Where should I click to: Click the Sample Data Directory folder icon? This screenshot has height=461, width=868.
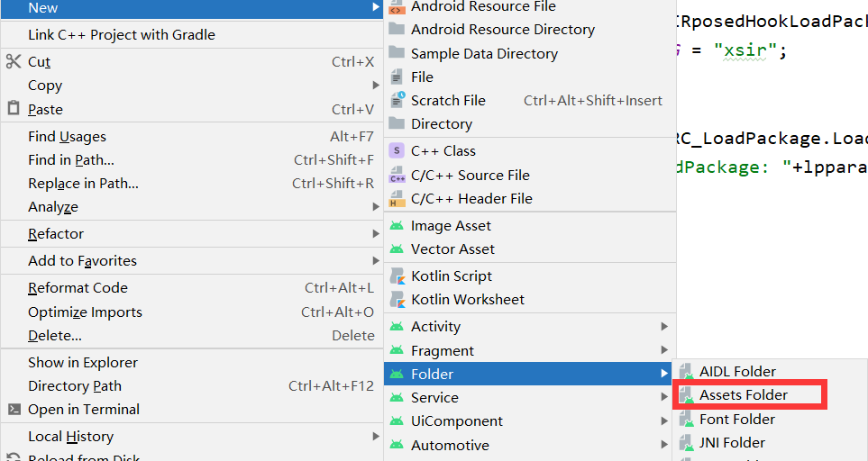(x=397, y=53)
